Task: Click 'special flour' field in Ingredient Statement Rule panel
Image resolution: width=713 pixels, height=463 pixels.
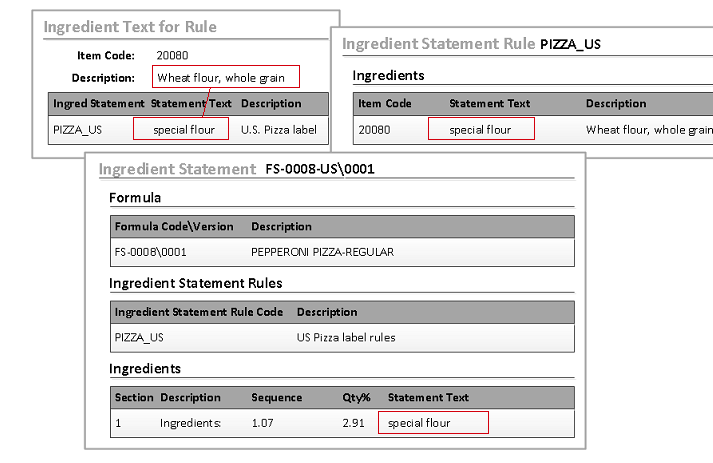Action: click(x=480, y=129)
